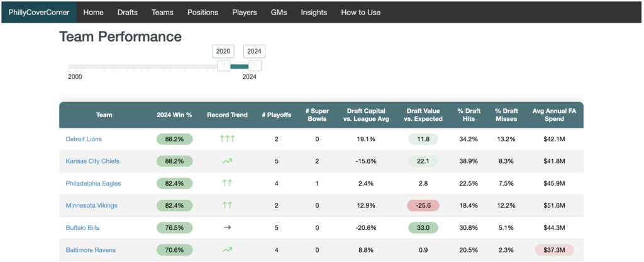Open the Home menu item
The height and width of the screenshot is (262, 644).
[93, 12]
